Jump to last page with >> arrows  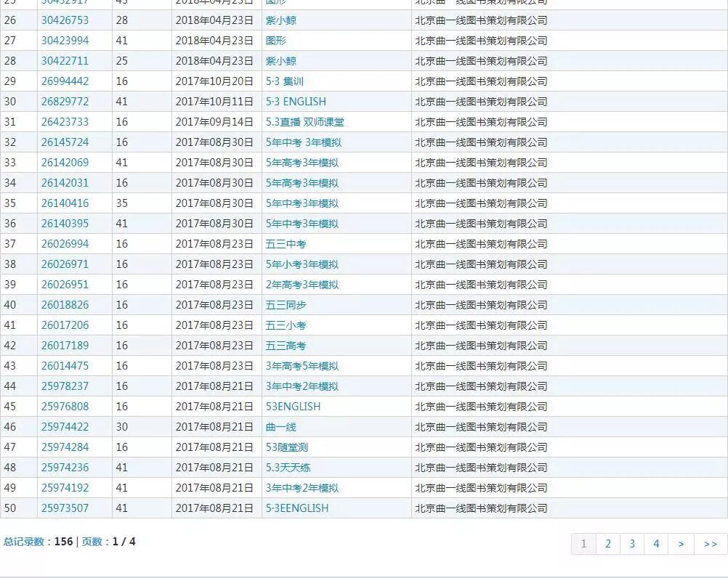coord(711,544)
